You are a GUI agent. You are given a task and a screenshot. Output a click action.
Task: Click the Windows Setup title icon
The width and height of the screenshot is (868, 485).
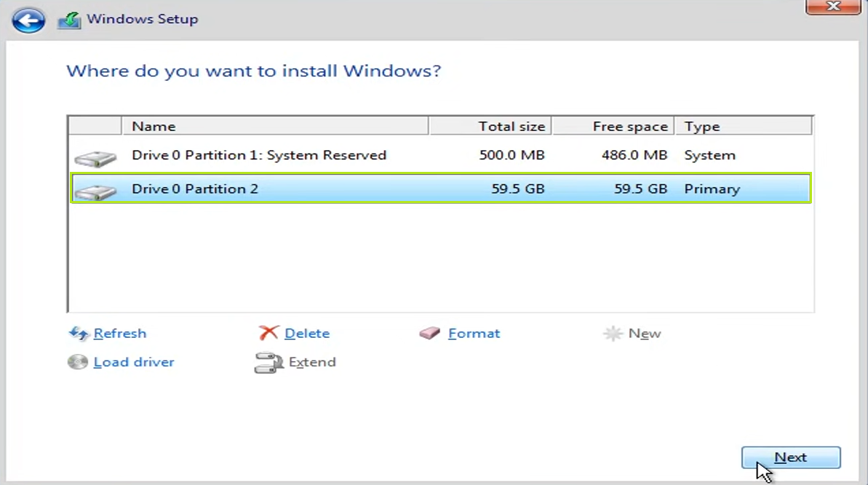click(69, 20)
